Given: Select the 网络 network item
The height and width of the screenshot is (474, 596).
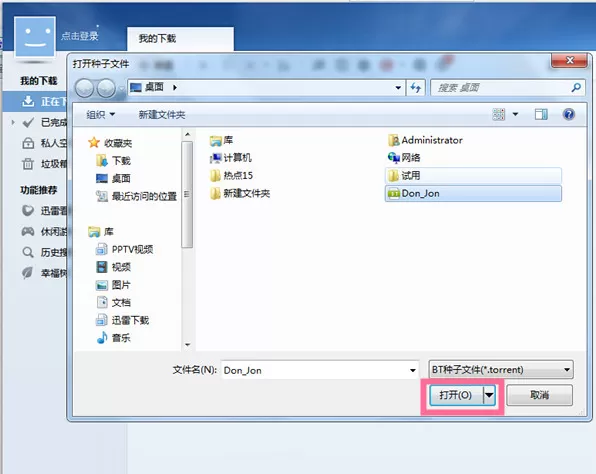Looking at the screenshot, I should [404, 157].
